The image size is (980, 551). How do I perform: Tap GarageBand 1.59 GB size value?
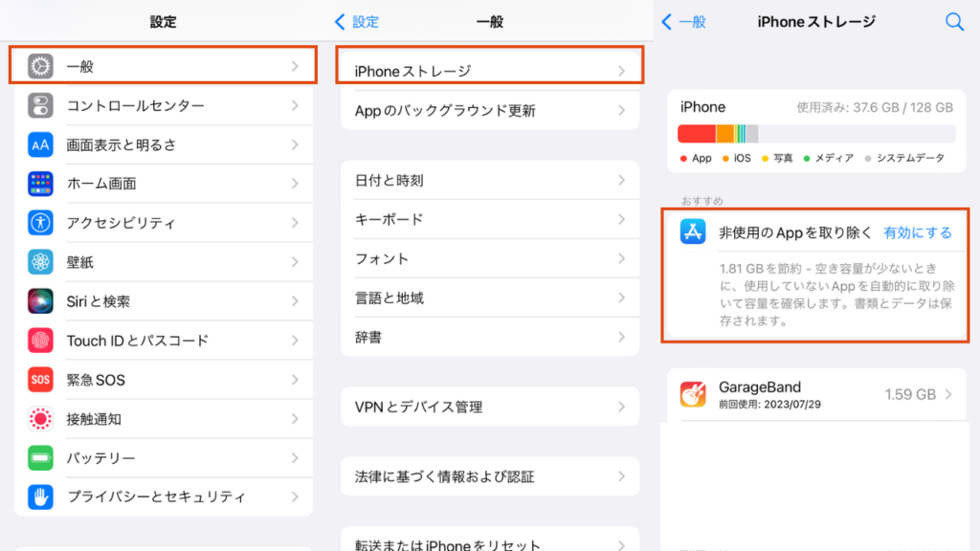[910, 395]
